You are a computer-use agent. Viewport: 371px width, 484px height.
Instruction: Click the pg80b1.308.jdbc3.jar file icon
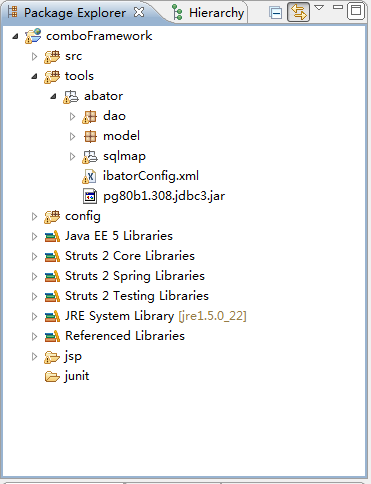90,196
